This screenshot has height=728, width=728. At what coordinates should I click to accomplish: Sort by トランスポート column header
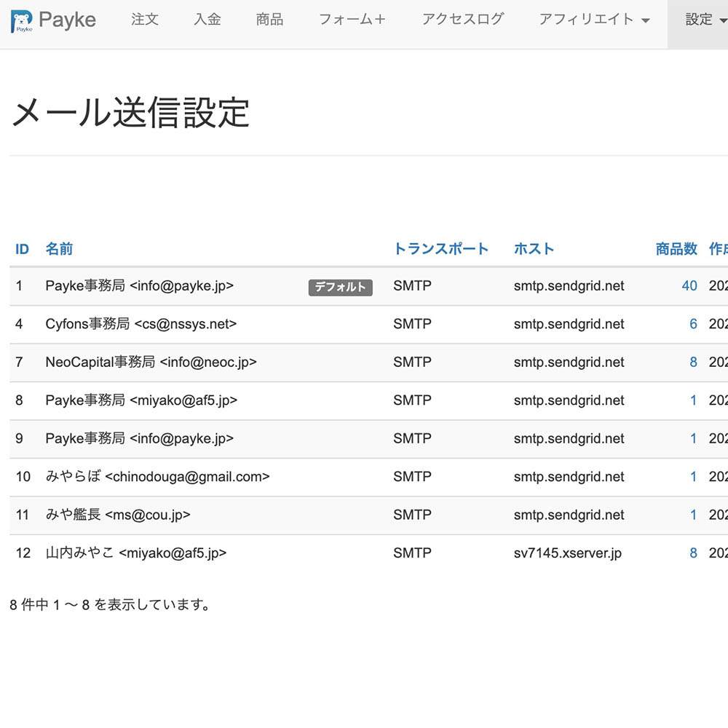441,249
